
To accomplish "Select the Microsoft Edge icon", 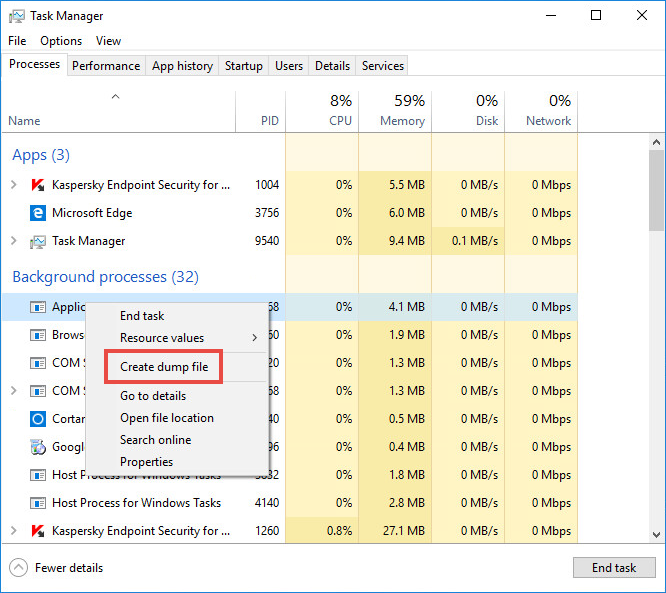I will tap(38, 213).
